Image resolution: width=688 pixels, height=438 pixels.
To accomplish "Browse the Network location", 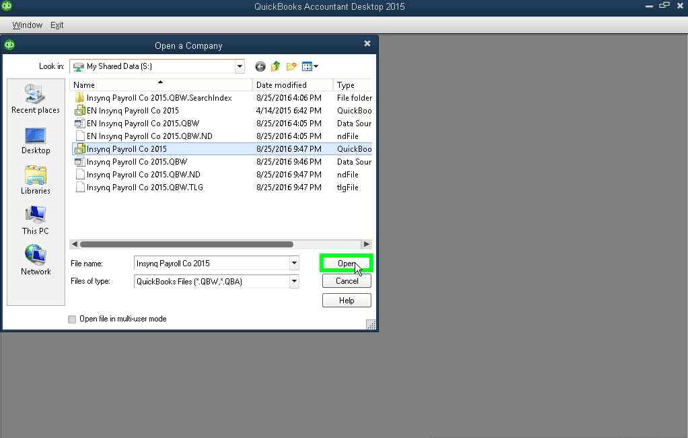I will pos(36,260).
